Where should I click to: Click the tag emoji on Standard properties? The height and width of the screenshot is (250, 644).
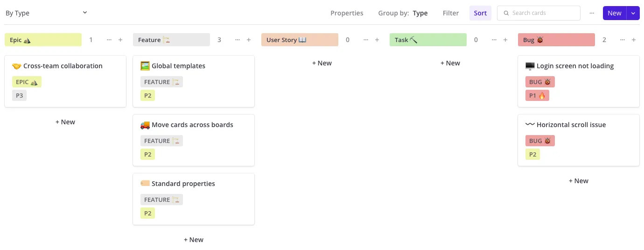[x=145, y=184]
